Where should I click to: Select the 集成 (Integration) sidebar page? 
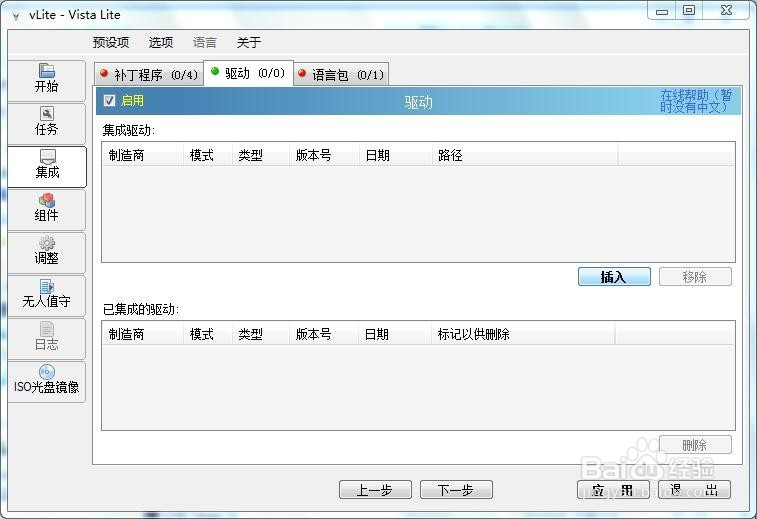pos(47,167)
